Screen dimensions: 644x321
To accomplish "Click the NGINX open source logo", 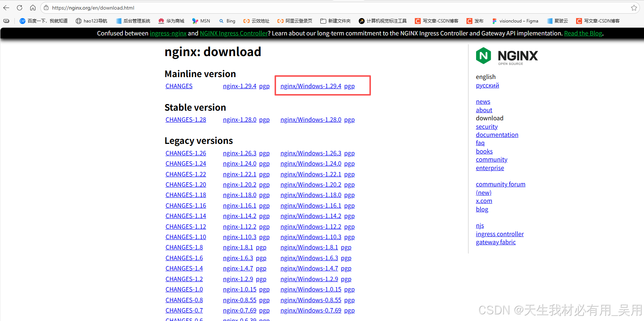I will [507, 56].
